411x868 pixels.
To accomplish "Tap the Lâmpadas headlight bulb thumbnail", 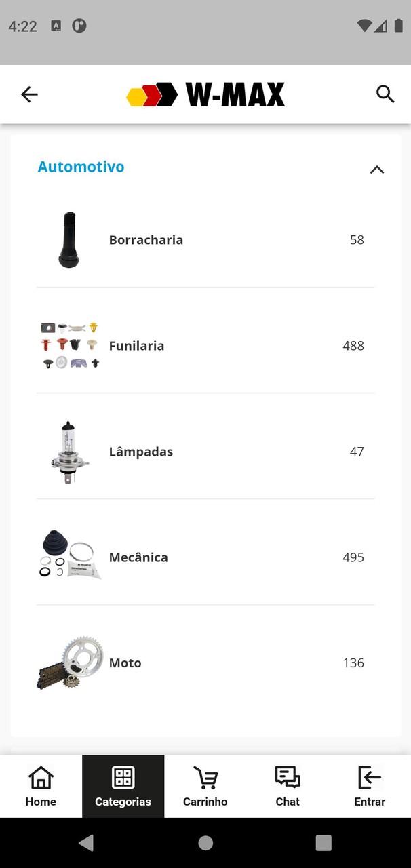I will click(68, 452).
